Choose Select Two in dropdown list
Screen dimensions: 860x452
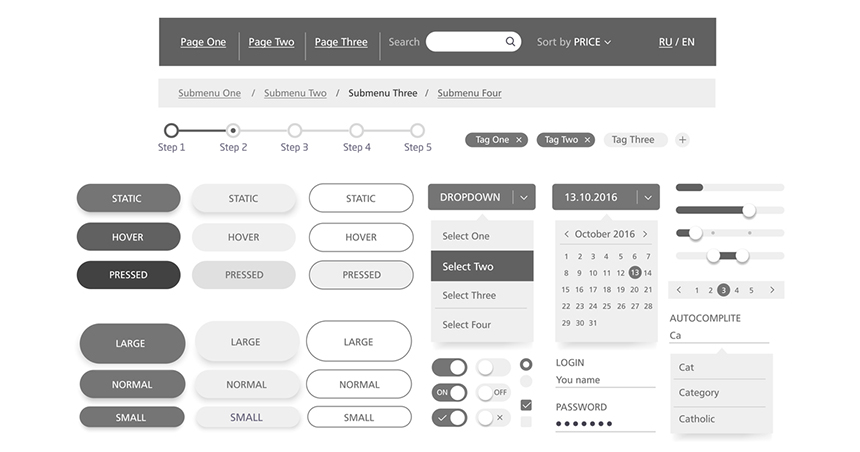(x=482, y=266)
